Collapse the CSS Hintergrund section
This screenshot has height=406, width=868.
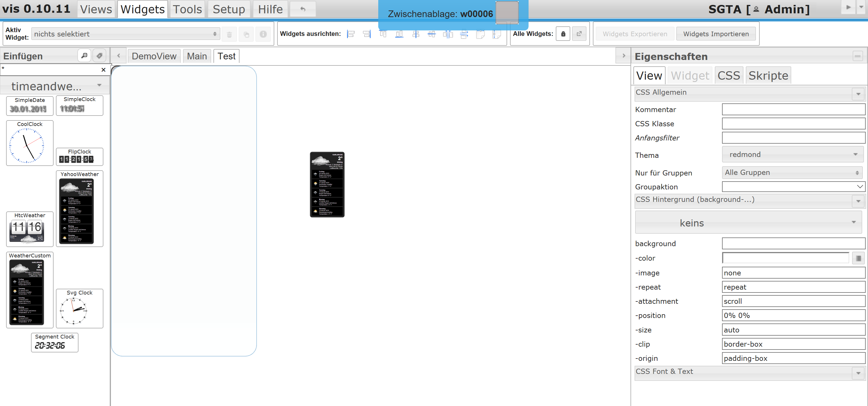pos(858,201)
